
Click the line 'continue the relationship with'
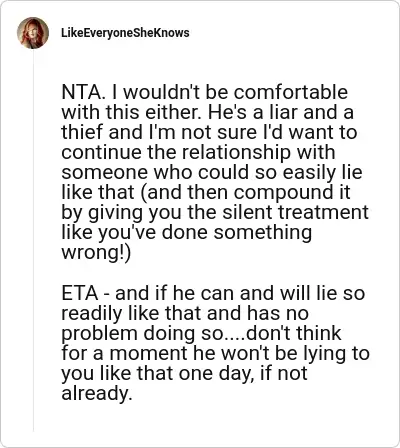[198, 152]
